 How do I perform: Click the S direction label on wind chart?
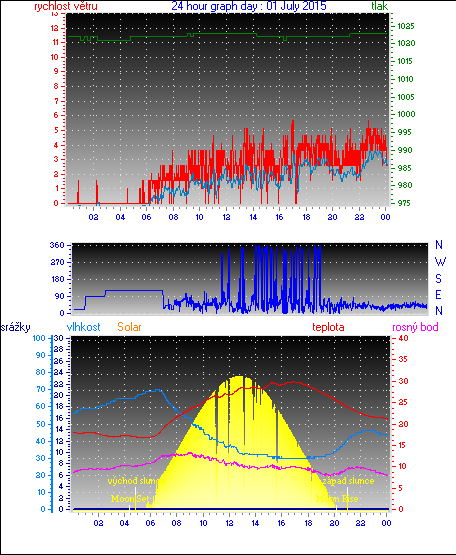pyautogui.click(x=439, y=279)
